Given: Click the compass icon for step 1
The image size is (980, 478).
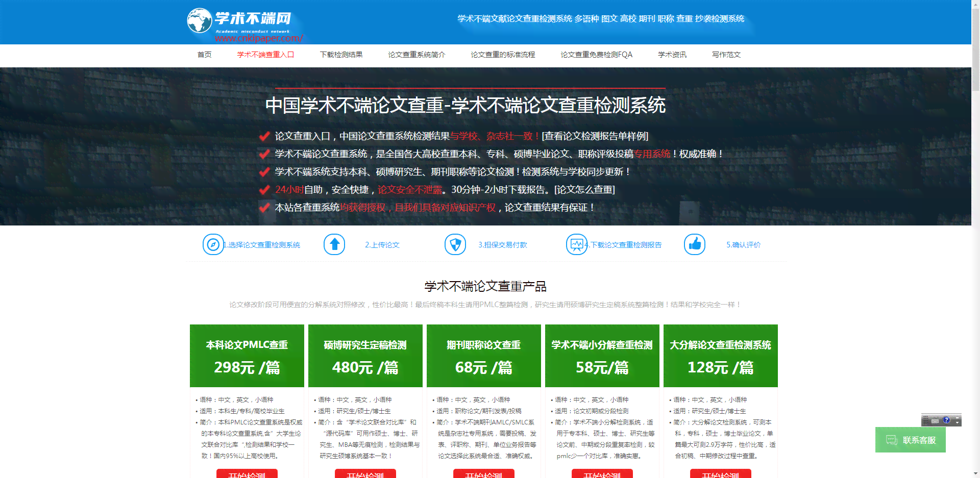Looking at the screenshot, I should (x=213, y=245).
